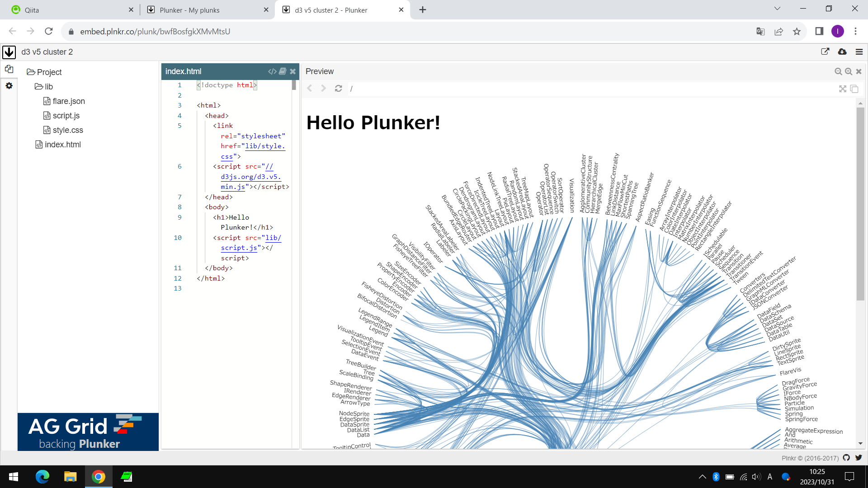Click the AG Grid backing Plunker banner
This screenshot has width=868, height=488.
click(x=88, y=432)
